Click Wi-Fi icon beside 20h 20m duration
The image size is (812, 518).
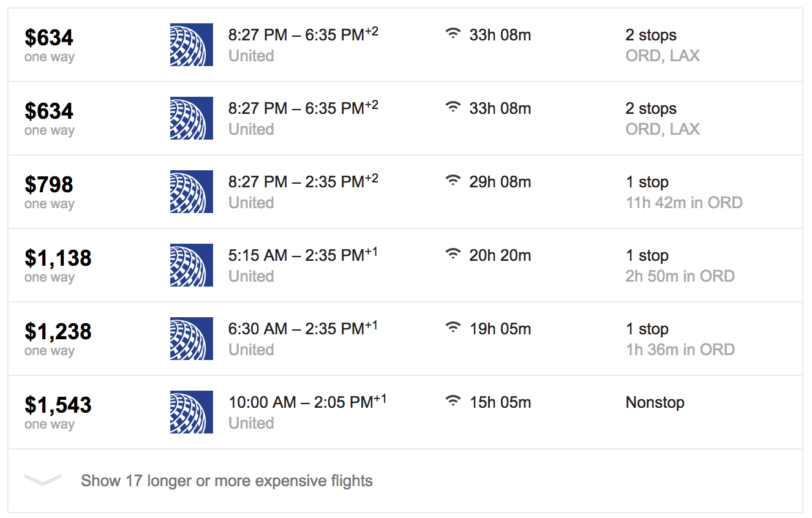[x=453, y=254]
